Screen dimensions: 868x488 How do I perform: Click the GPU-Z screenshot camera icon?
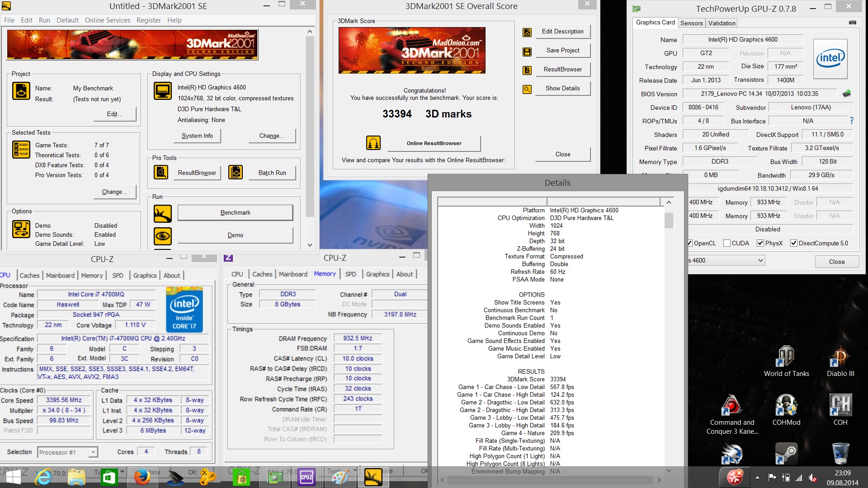(852, 23)
